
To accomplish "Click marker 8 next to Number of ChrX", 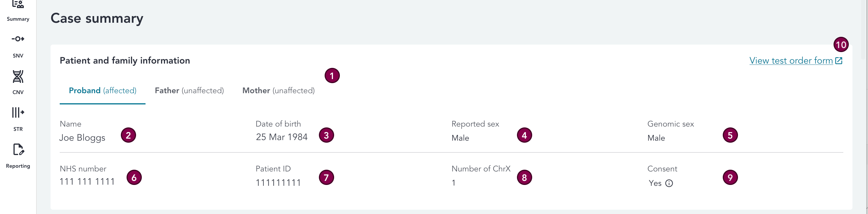I will click(x=524, y=177).
